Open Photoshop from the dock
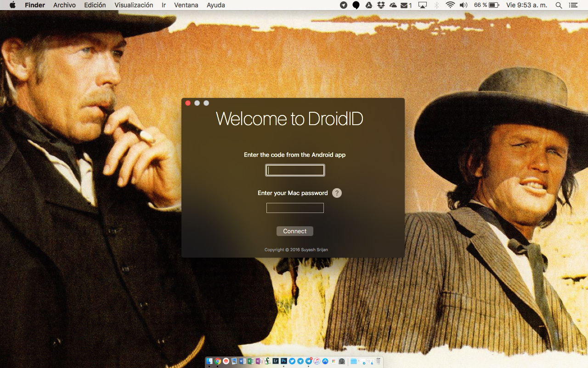This screenshot has height=368, width=588. tap(284, 361)
